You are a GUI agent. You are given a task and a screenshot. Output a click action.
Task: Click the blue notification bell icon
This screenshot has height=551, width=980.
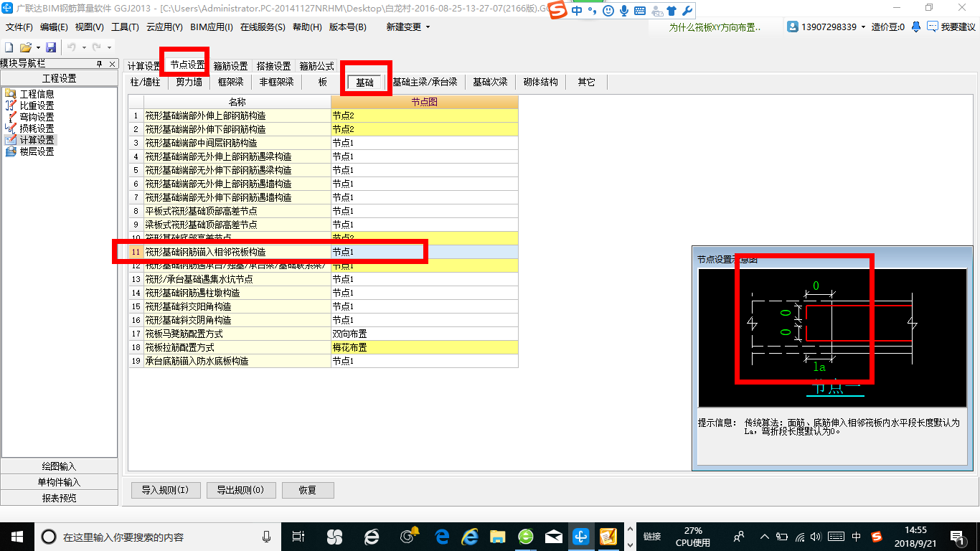(x=916, y=27)
